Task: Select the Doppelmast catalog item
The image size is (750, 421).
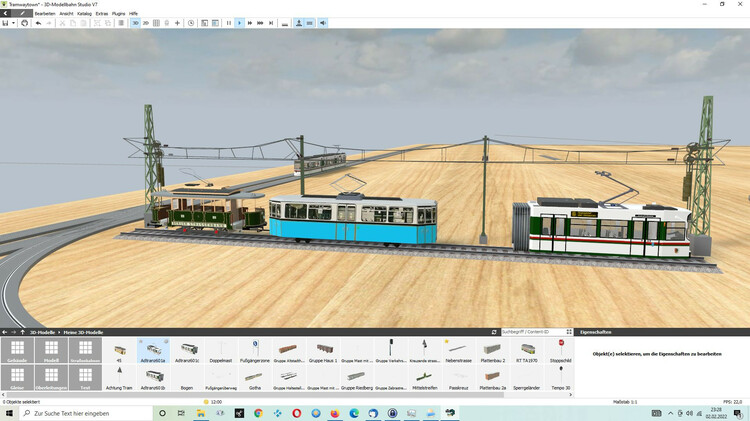Action: [x=221, y=350]
